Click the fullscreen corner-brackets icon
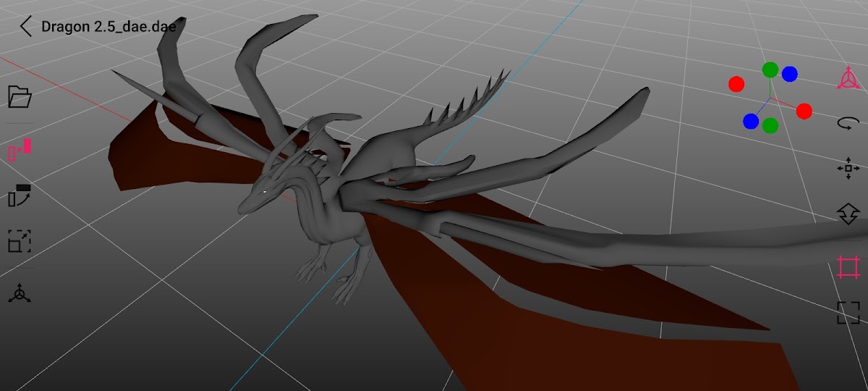Viewport: 868px width, 391px height. pos(848,313)
